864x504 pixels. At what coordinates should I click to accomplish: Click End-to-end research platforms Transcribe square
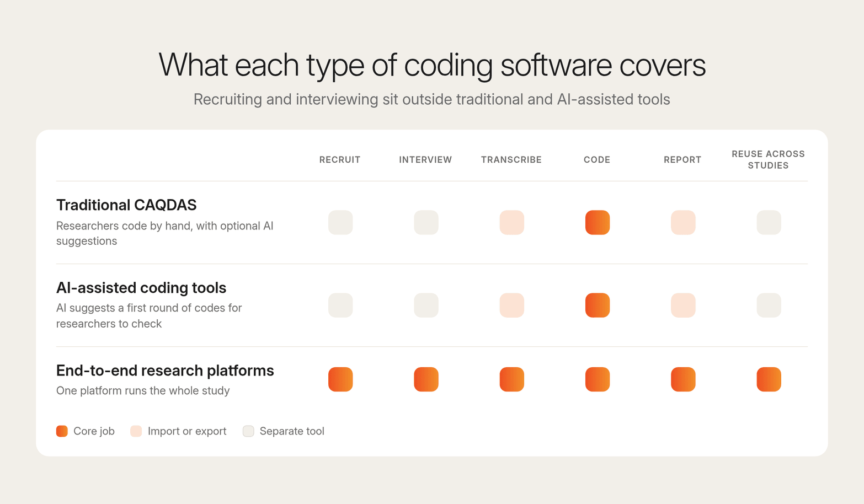[511, 379]
